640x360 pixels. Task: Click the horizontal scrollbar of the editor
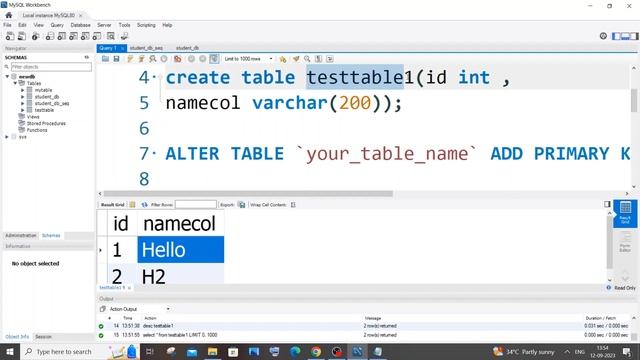(x=248, y=193)
